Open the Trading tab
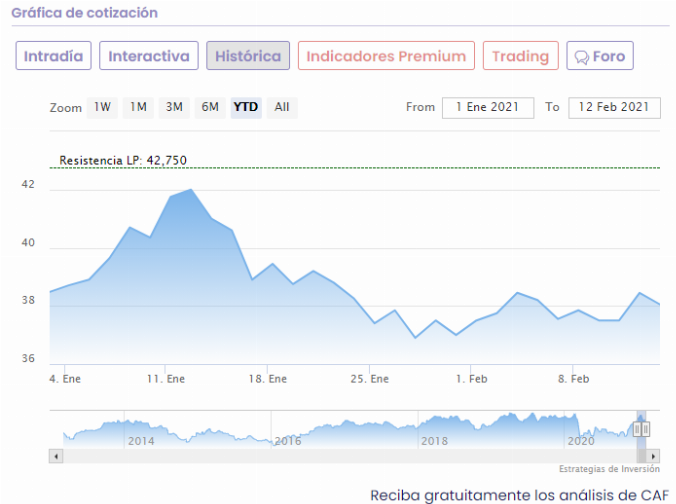This screenshot has width=676, height=504. click(x=521, y=56)
